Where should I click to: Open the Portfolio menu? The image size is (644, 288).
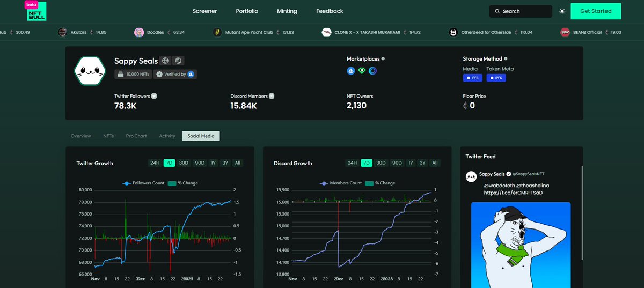coord(247,11)
